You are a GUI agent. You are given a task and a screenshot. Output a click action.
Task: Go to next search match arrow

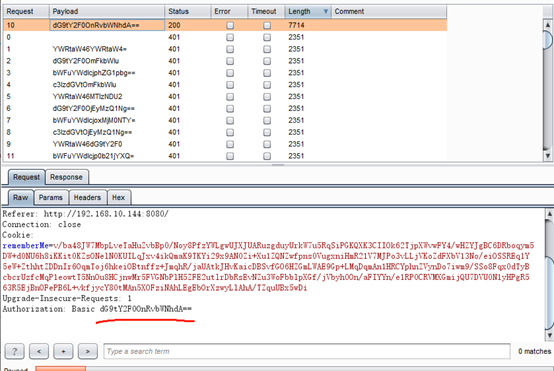[88, 351]
